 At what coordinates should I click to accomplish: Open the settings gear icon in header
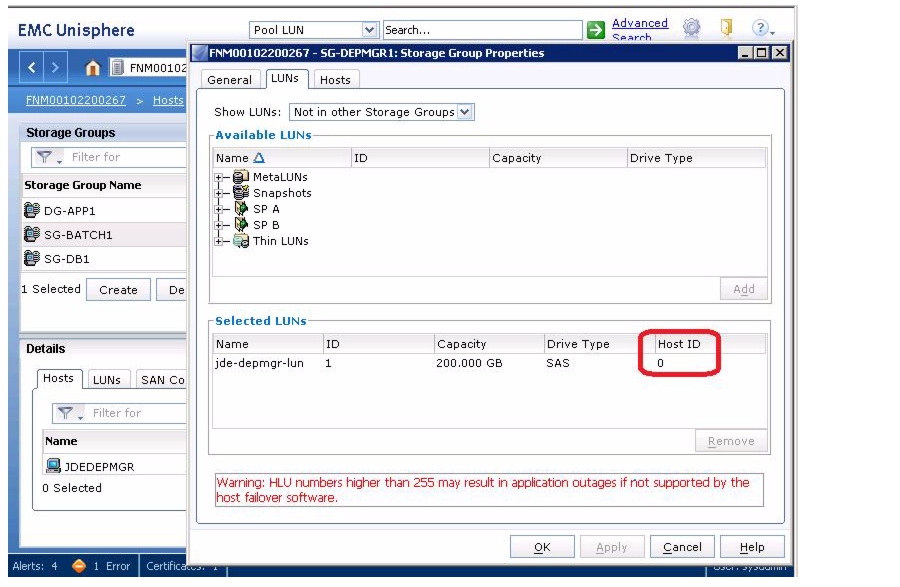tap(692, 28)
